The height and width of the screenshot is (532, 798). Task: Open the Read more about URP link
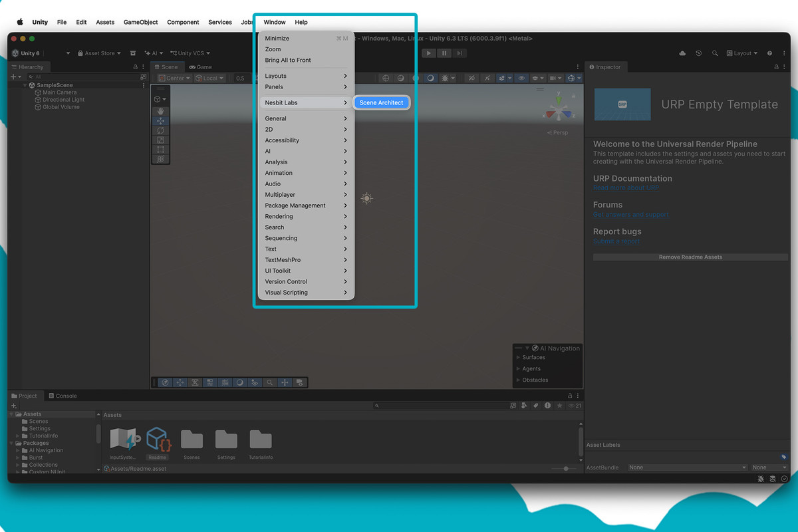pyautogui.click(x=626, y=188)
